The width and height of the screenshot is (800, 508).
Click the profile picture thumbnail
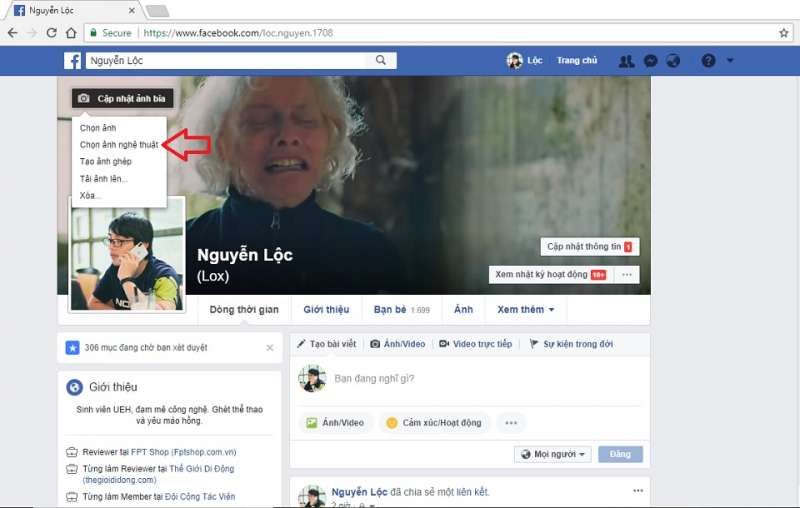click(126, 256)
